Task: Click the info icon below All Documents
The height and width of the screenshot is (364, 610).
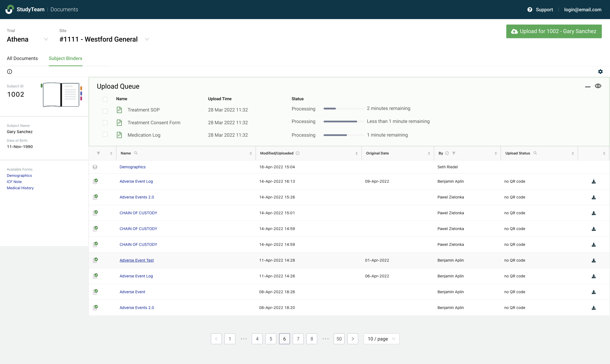Action: [10, 72]
